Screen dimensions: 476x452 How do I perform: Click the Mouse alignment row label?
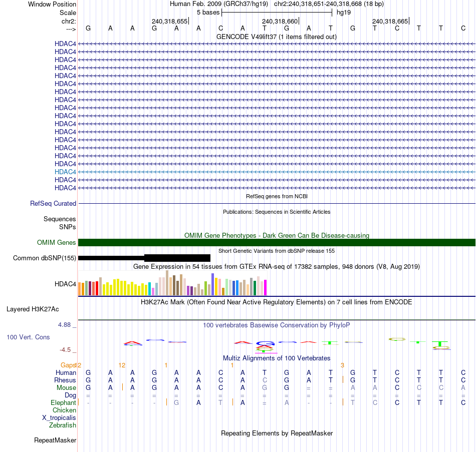[66, 388]
